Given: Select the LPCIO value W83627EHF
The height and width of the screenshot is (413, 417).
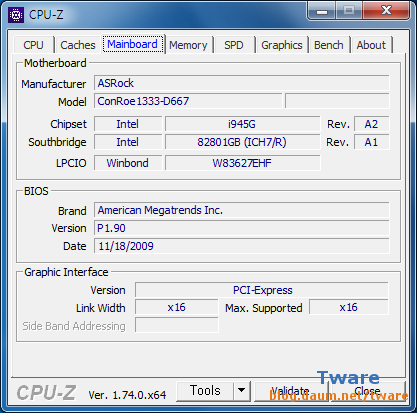Looking at the screenshot, I should point(242,163).
